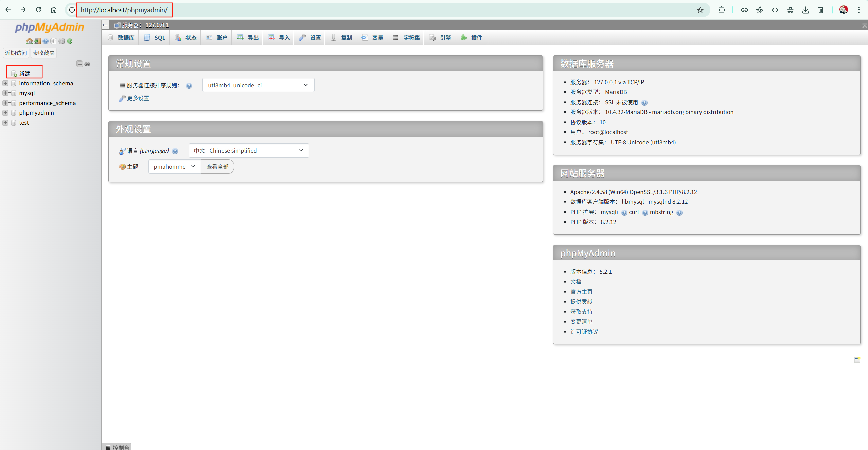This screenshot has width=868, height=450.
Task: Collapse all tree nodes with minus icon
Action: 79,64
